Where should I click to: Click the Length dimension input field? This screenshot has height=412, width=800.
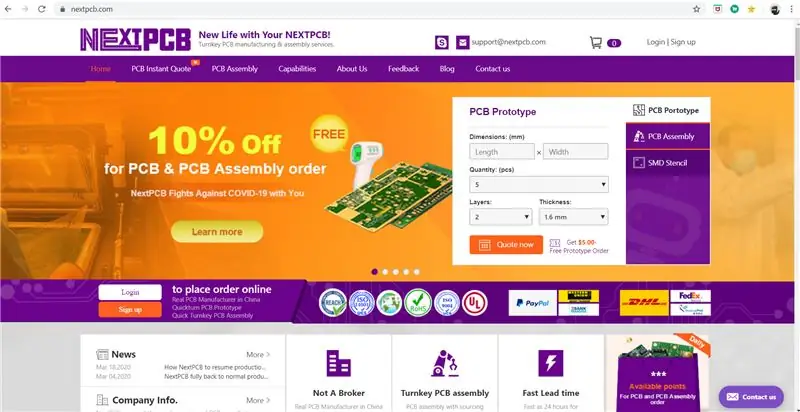tap(502, 151)
